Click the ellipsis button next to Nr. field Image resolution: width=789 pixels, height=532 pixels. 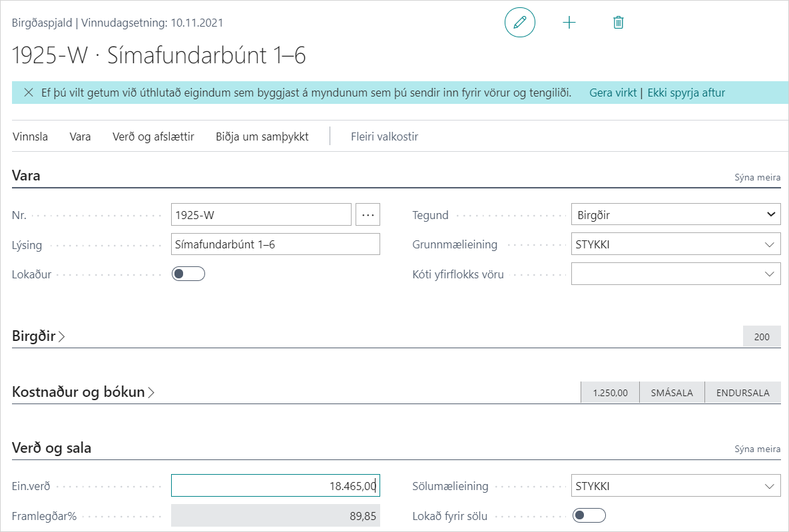tap(368, 215)
